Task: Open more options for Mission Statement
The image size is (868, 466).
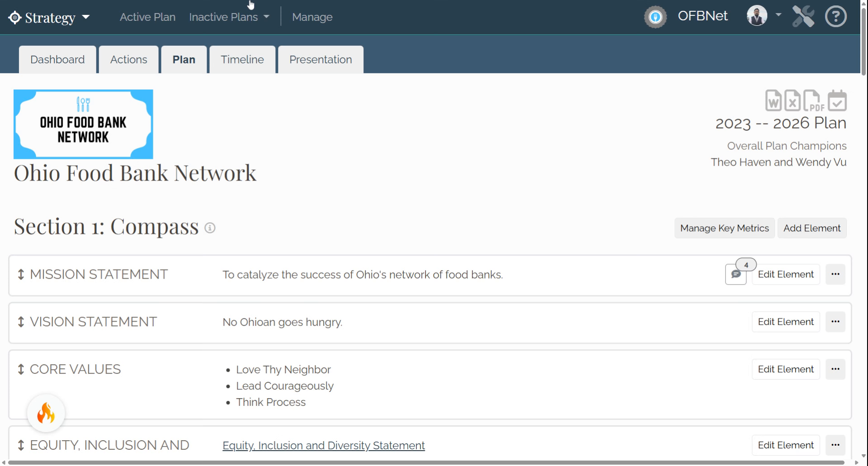Action: (835, 274)
